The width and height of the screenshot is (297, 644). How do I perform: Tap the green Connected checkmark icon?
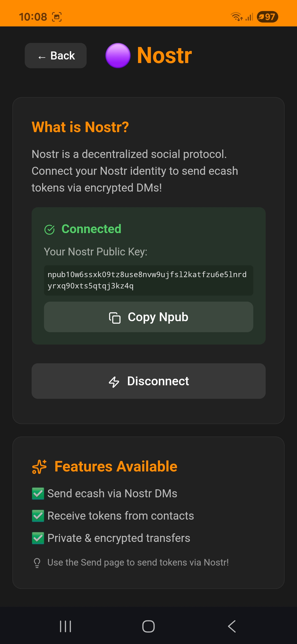tap(50, 229)
